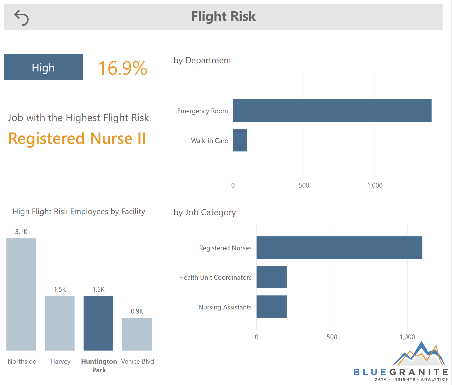Select the Nursing Assistants bar

click(272, 306)
